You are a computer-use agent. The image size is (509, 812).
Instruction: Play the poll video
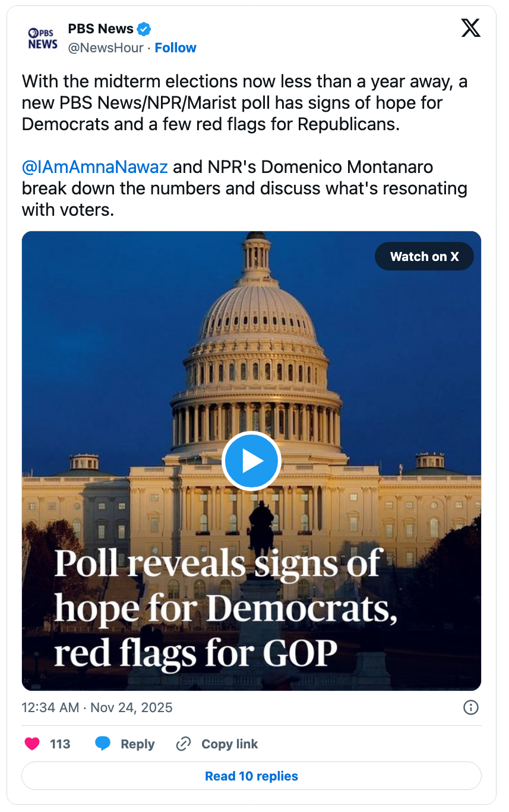(x=251, y=461)
